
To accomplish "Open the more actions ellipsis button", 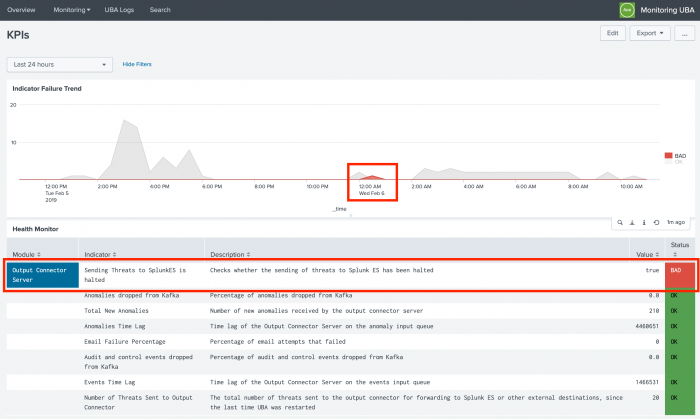I will click(684, 33).
